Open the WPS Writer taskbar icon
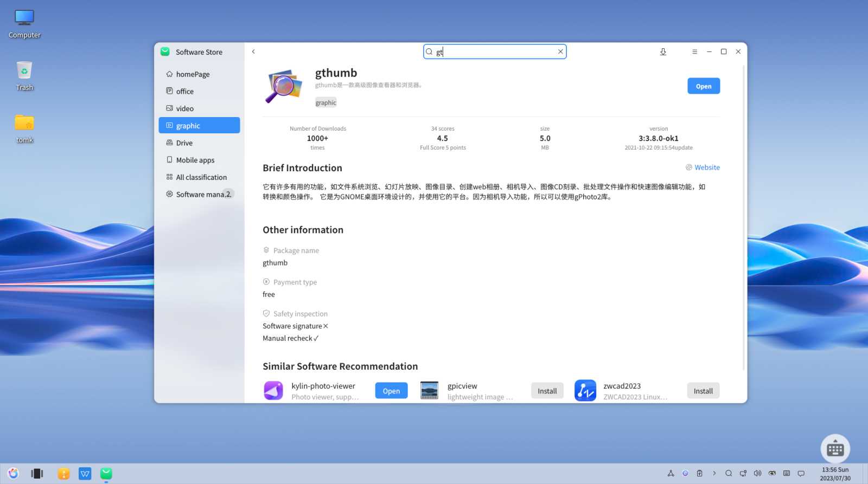This screenshot has height=484, width=868. [85, 474]
